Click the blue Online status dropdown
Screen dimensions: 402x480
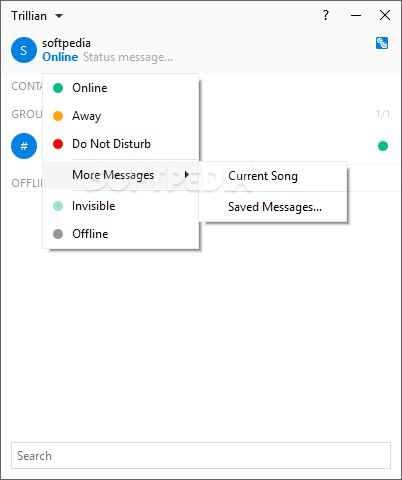click(60, 57)
